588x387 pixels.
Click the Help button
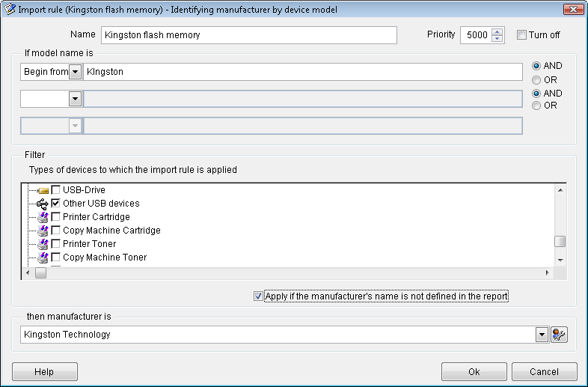(45, 372)
